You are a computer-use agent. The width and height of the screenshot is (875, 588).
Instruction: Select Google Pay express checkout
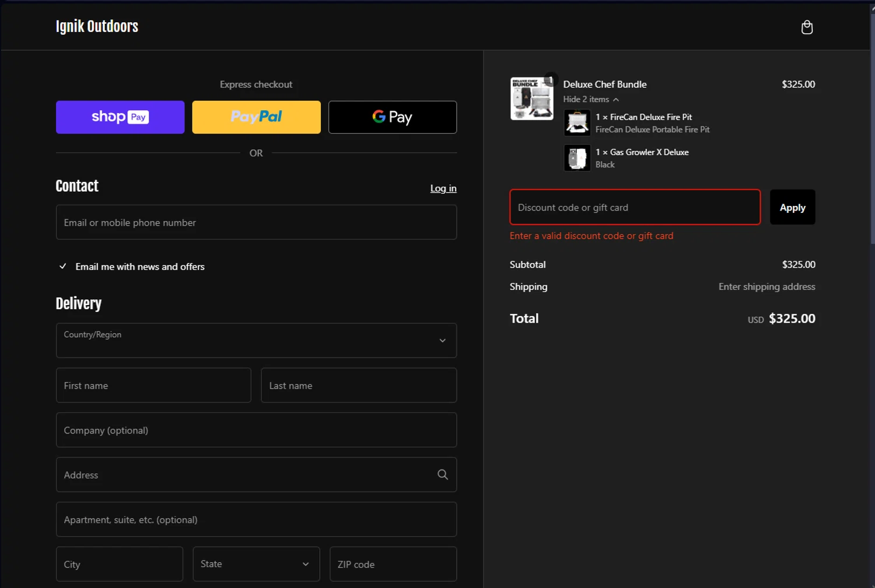coord(392,117)
